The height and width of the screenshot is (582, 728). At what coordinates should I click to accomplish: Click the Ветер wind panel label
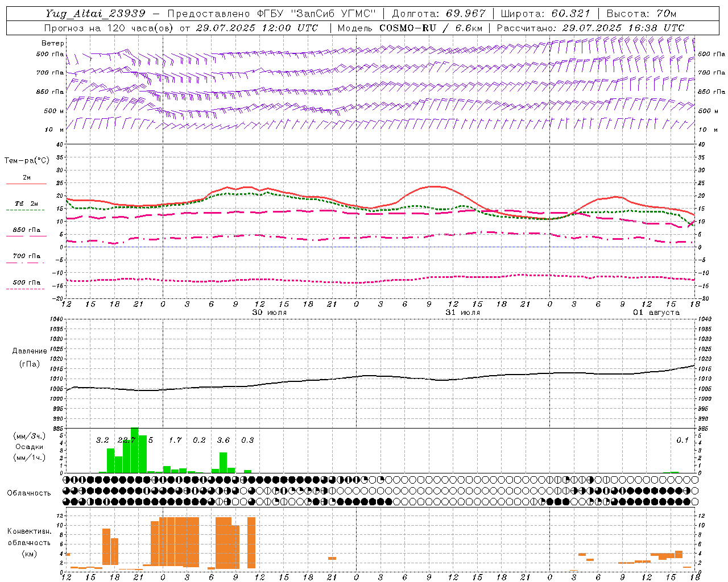tap(53, 43)
